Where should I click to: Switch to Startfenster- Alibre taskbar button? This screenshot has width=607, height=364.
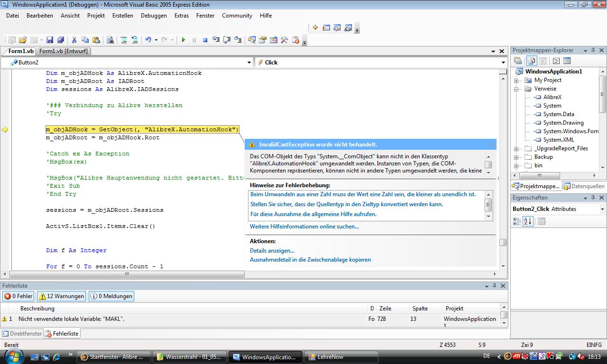(x=114, y=357)
